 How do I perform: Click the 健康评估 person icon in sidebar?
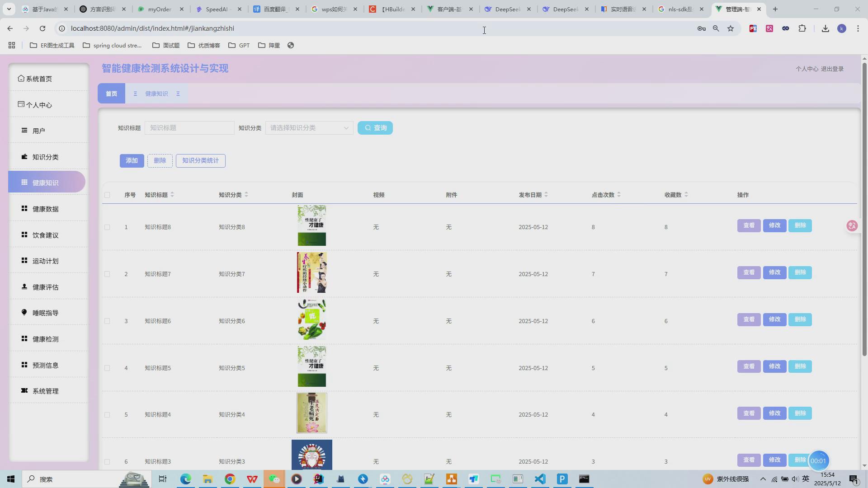[x=24, y=287]
